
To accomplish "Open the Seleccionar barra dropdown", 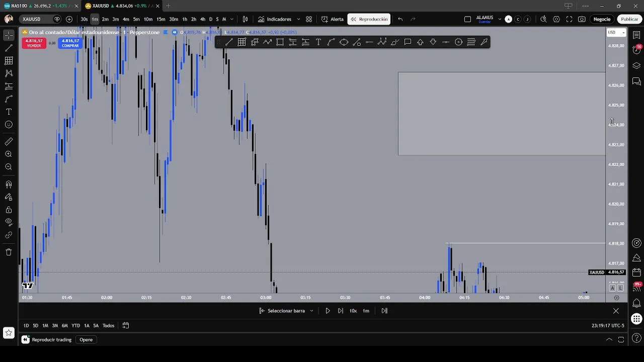I will 286,311.
